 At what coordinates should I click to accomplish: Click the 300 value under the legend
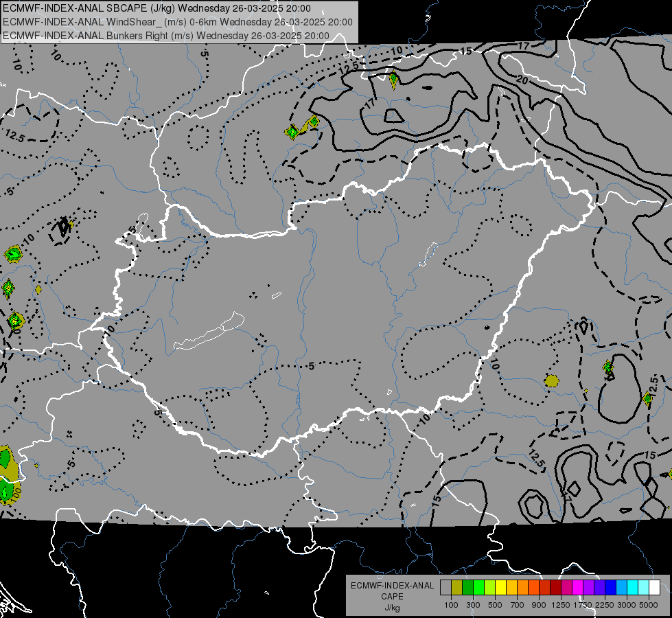[x=473, y=605]
